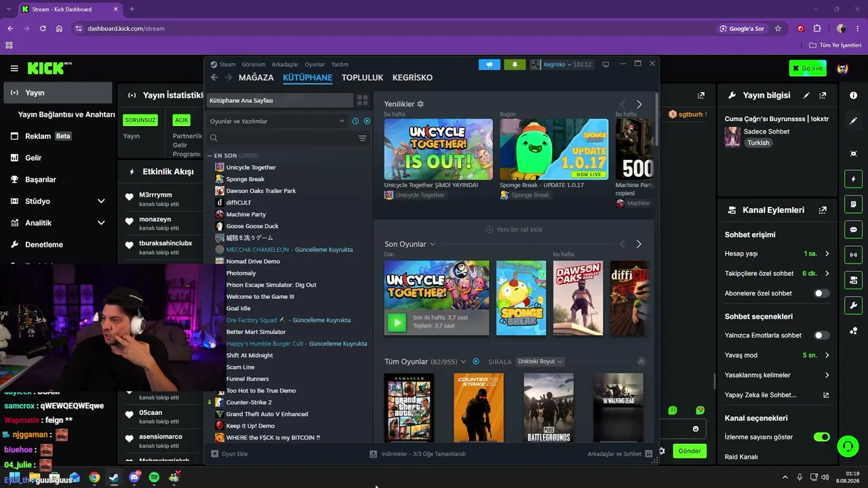Open Steam's Arkadaşlar menu

285,64
